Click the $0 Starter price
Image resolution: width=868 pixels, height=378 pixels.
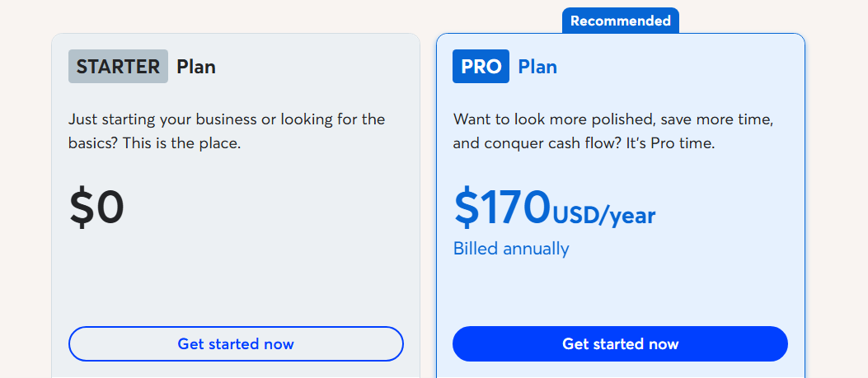click(96, 208)
